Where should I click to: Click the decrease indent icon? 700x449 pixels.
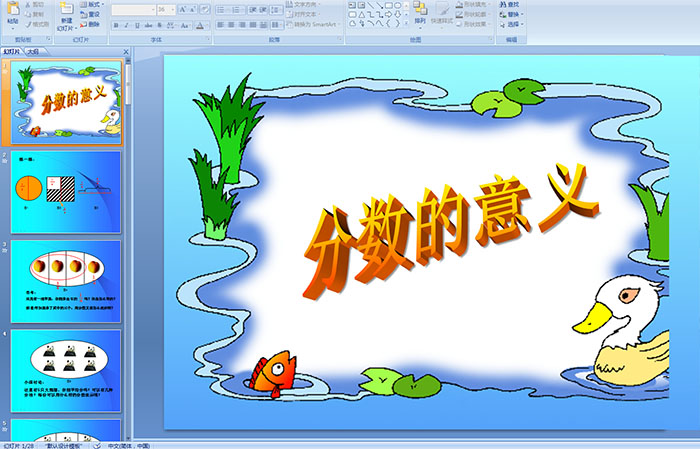[x=253, y=9]
